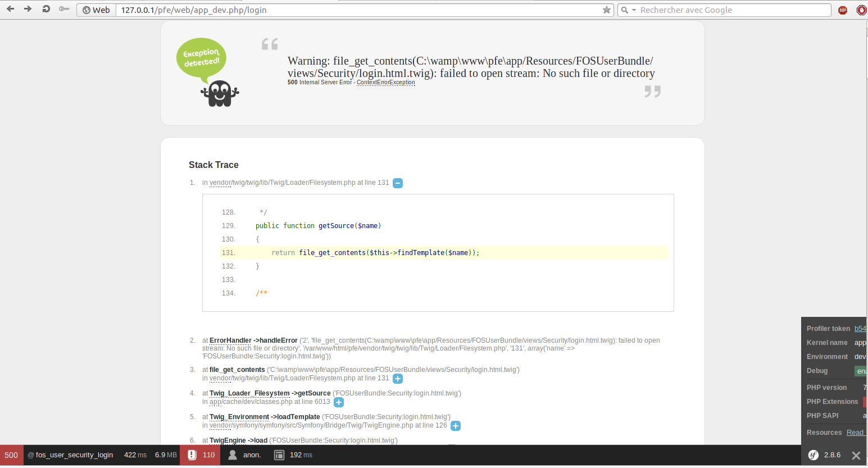Image resolution: width=868 pixels, height=468 pixels.
Task: Click the Twig_Loader_Filesystem class link
Action: 249,393
